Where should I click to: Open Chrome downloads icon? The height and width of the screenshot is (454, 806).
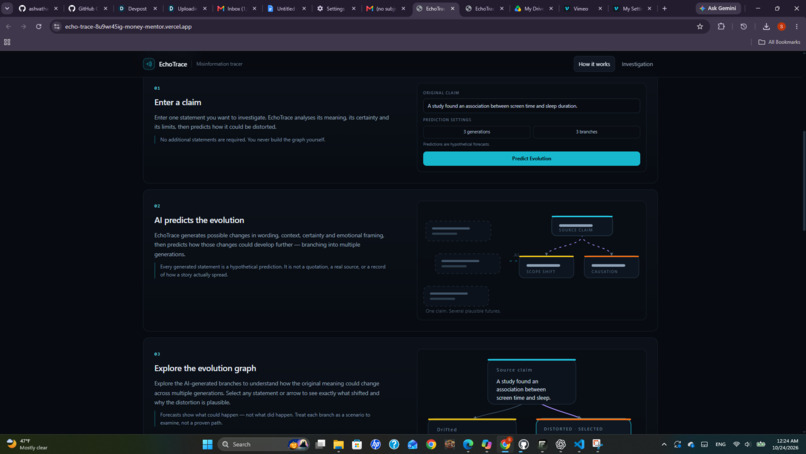[x=766, y=27]
